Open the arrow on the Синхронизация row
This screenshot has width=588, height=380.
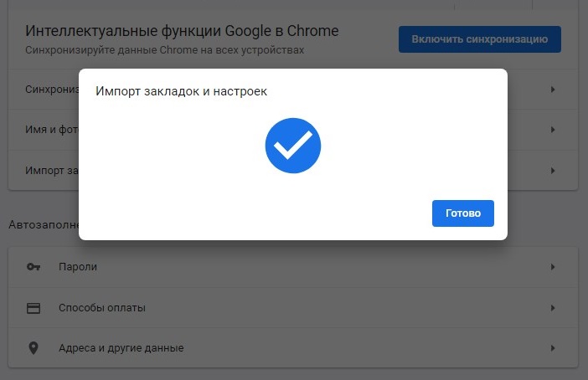[x=553, y=89]
